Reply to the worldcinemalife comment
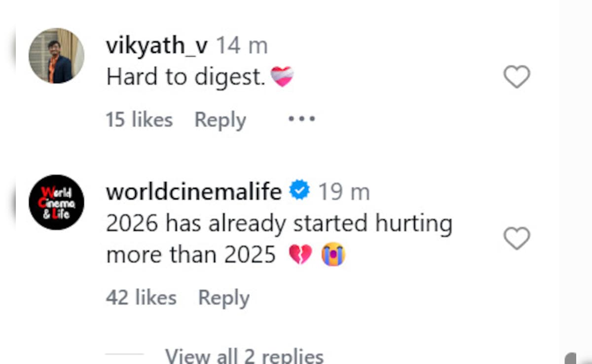592x364 pixels. click(223, 298)
